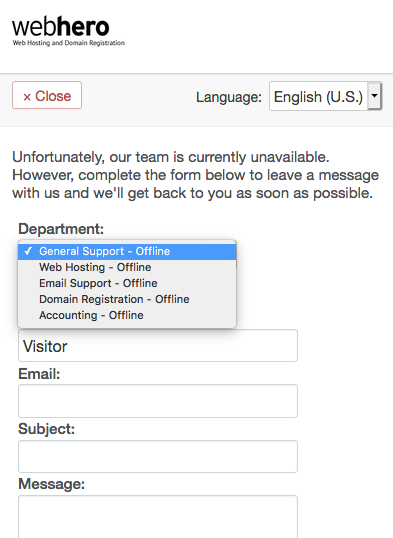The height and width of the screenshot is (538, 393).
Task: Focus the Message text area
Action: (x=158, y=517)
